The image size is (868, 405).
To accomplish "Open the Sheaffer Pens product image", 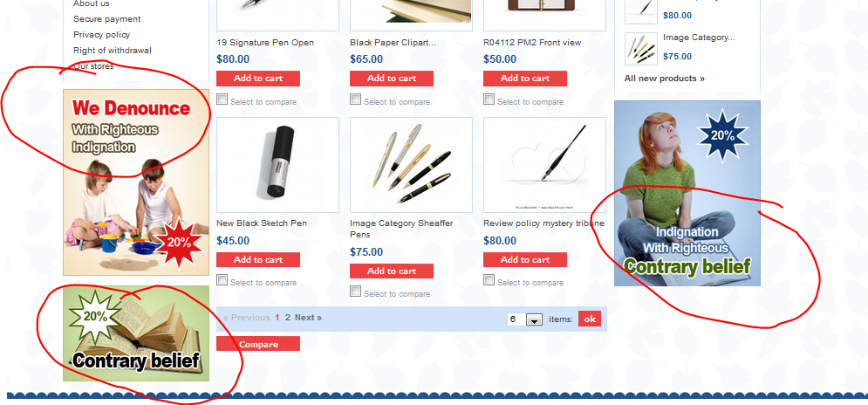I will (411, 165).
